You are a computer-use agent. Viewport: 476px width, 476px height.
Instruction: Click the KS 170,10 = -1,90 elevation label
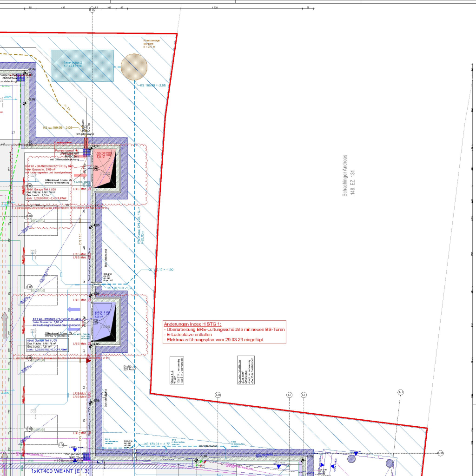pyautogui.click(x=160, y=270)
